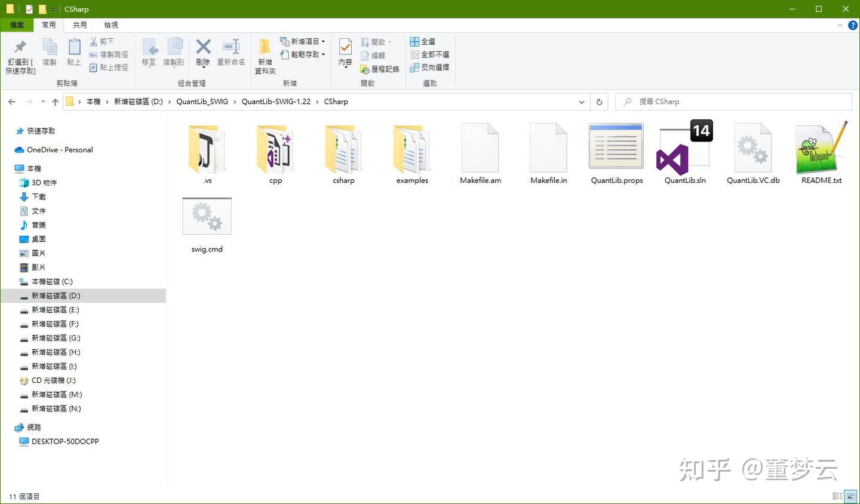Open the address bar history dropdown

click(x=582, y=102)
